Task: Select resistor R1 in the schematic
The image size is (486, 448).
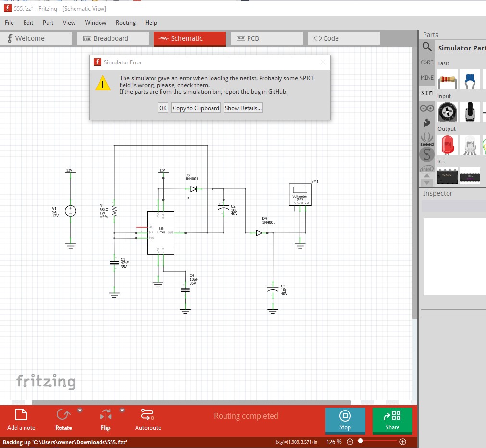Action: [x=114, y=212]
